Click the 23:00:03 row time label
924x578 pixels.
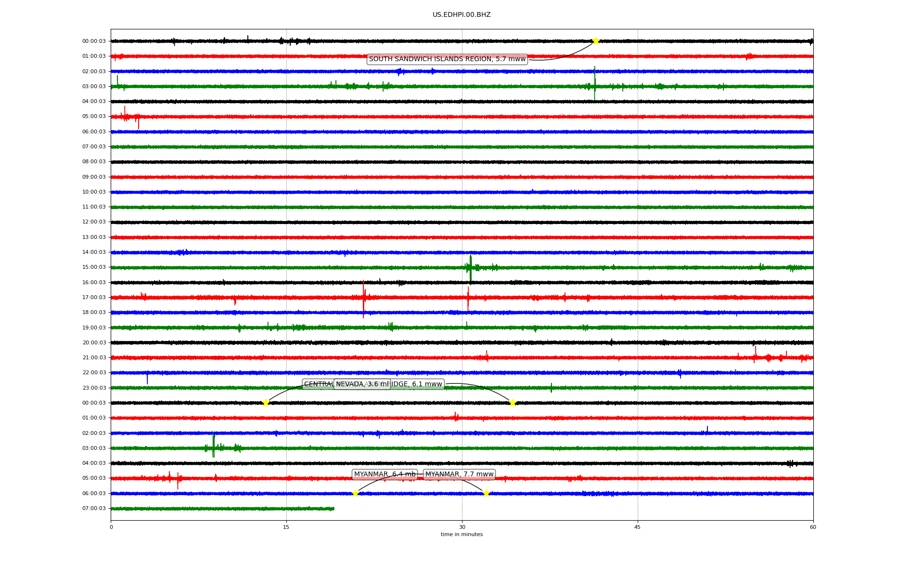click(94, 388)
